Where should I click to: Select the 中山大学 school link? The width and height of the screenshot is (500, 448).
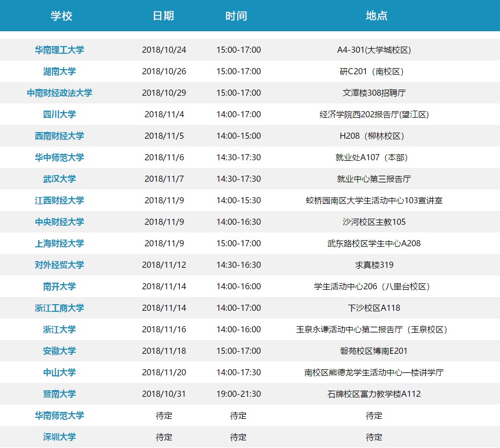(x=59, y=373)
